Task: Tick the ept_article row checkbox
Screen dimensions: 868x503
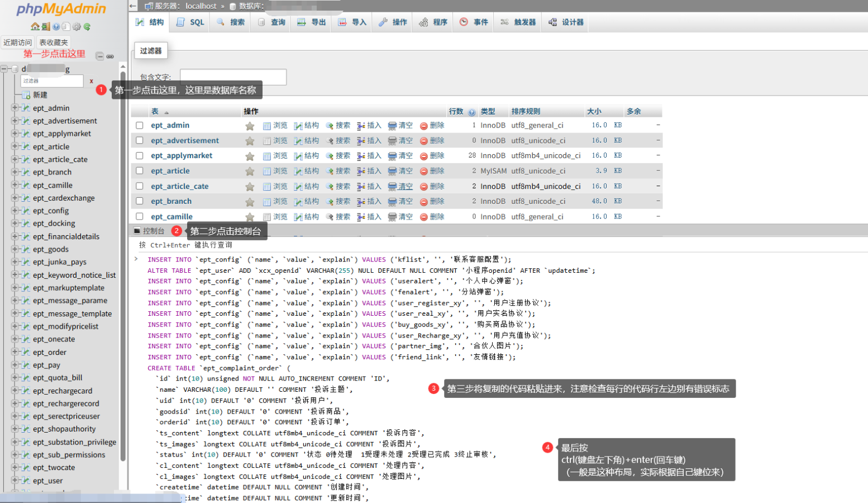Action: point(140,171)
